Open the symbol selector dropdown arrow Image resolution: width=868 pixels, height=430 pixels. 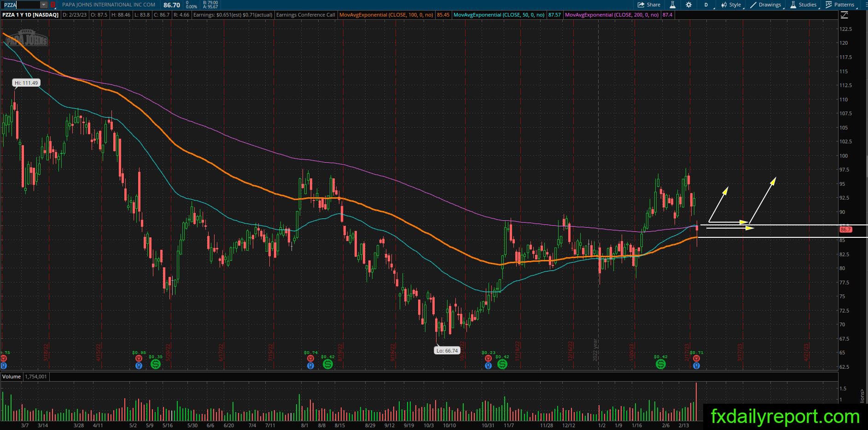(44, 5)
